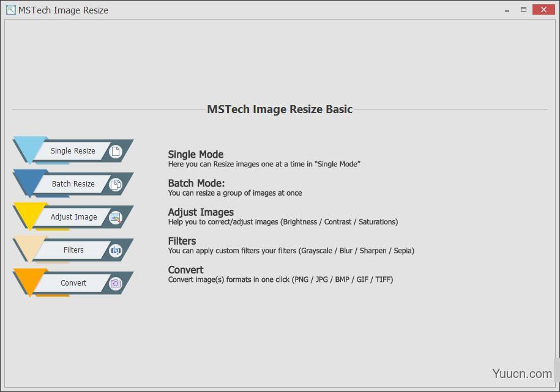Screen dimensions: 560x392
Task: Click the crop frame icon on Filters
Action: click(115, 250)
